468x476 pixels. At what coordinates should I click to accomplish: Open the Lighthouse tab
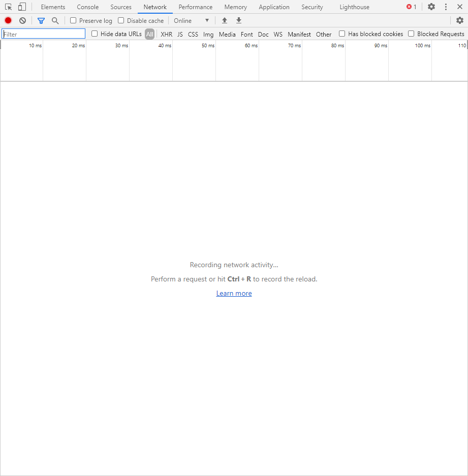point(354,7)
